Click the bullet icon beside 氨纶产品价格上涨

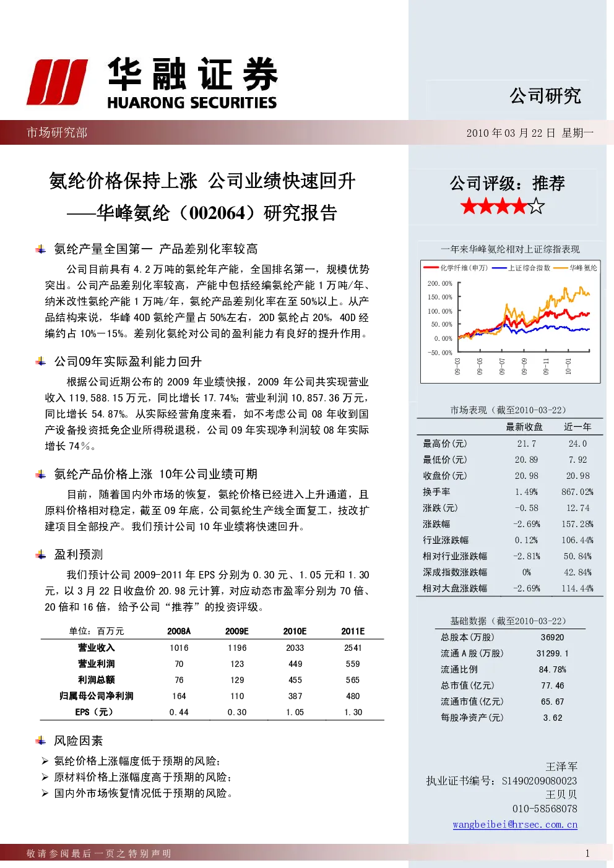click(x=41, y=474)
